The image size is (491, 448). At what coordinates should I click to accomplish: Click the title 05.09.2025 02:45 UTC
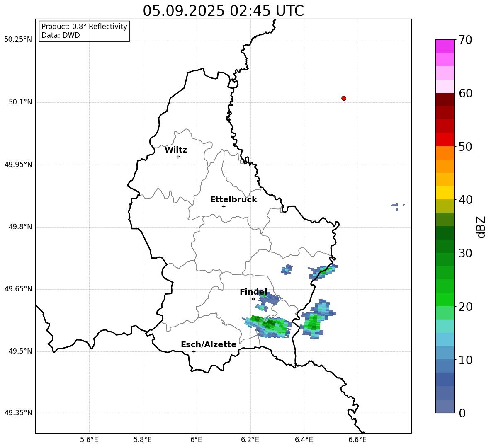(223, 11)
